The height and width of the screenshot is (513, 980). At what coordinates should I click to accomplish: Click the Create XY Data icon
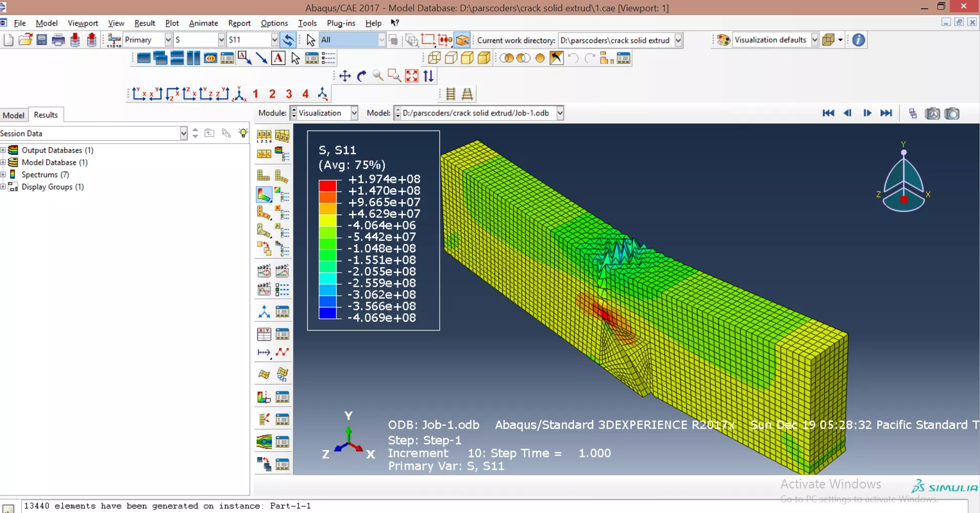(264, 335)
